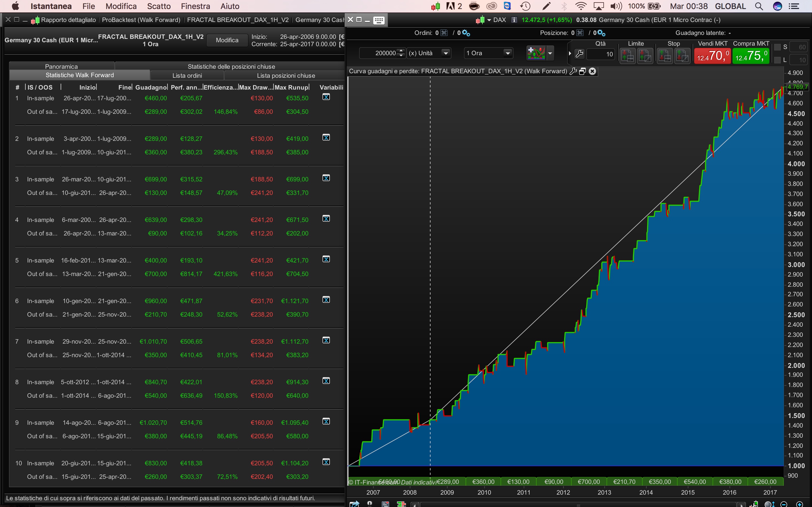Screen dimensions: 812x507
Task: Click wrench icon on Curva guadagni e perdite panel
Action: point(573,71)
